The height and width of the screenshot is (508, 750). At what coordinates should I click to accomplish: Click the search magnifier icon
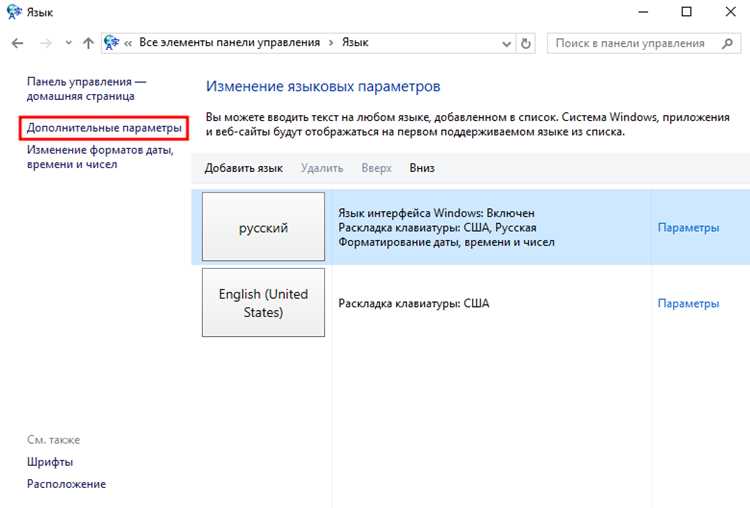coord(727,44)
